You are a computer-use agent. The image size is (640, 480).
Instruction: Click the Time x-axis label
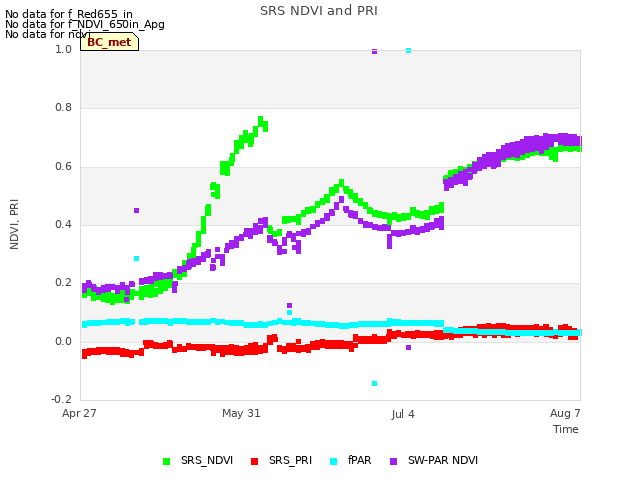566,429
